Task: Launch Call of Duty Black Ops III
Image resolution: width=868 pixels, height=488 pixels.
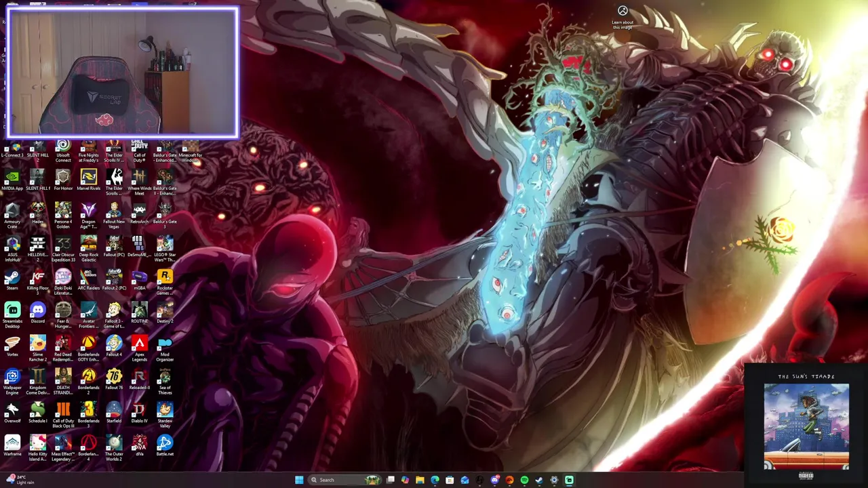Action: click(63, 416)
